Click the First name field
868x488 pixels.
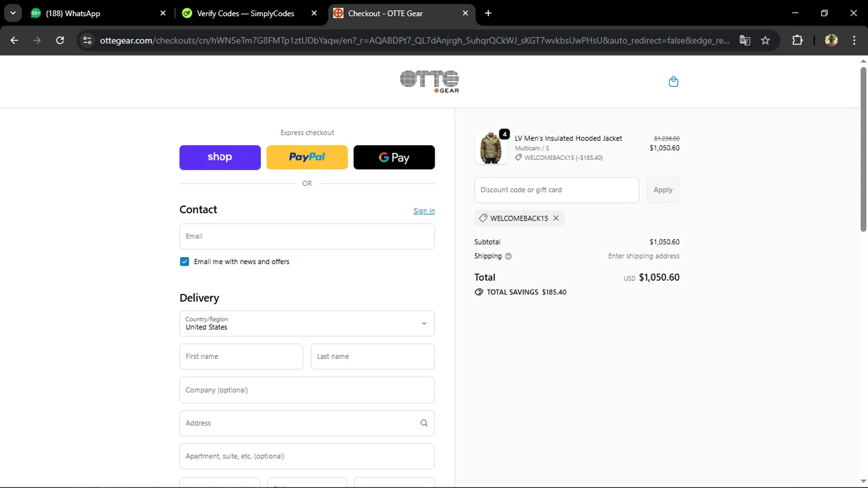pos(241,357)
